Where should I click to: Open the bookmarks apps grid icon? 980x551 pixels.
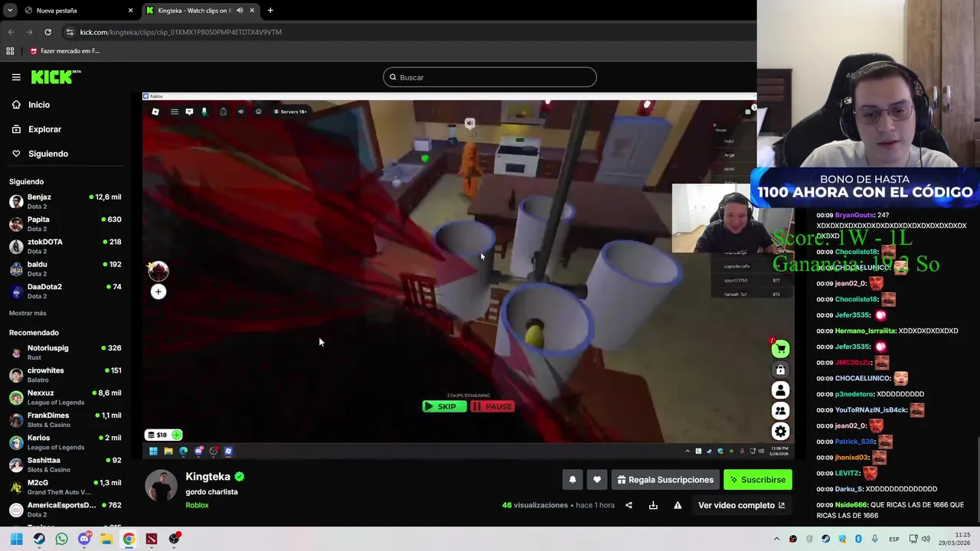click(10, 51)
